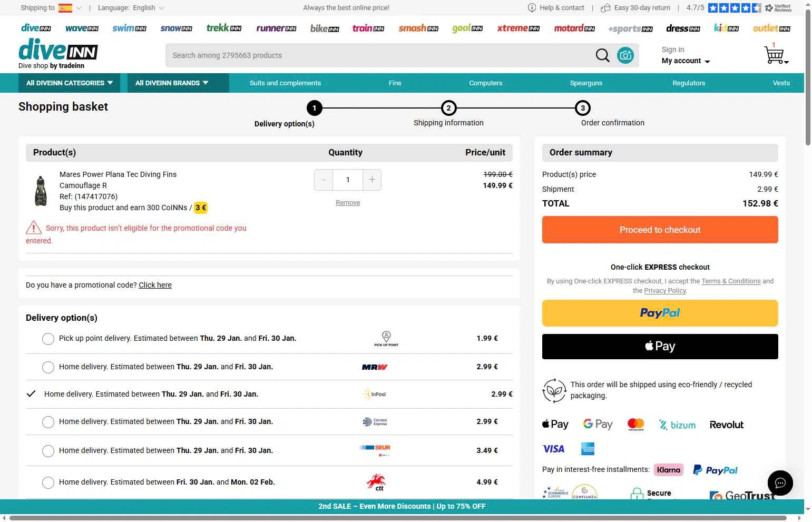
Task: Select SEUR home delivery 3.49 €
Action: [x=48, y=451]
